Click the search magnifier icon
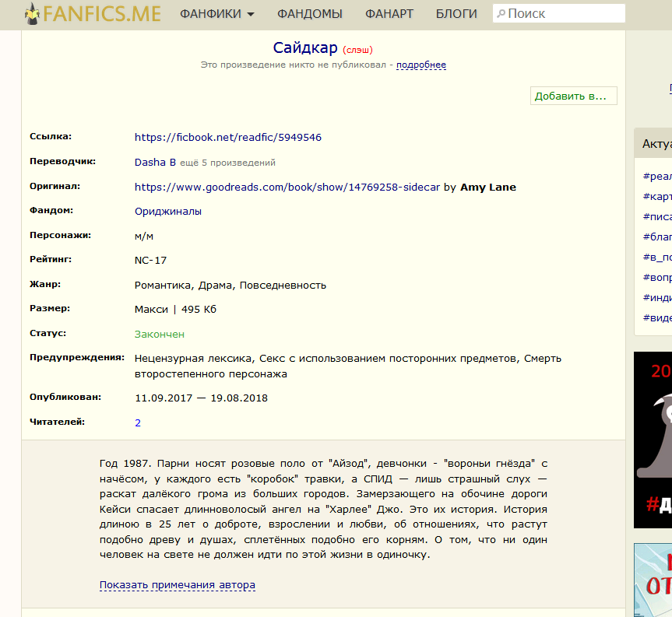The height and width of the screenshot is (617, 672). click(501, 14)
